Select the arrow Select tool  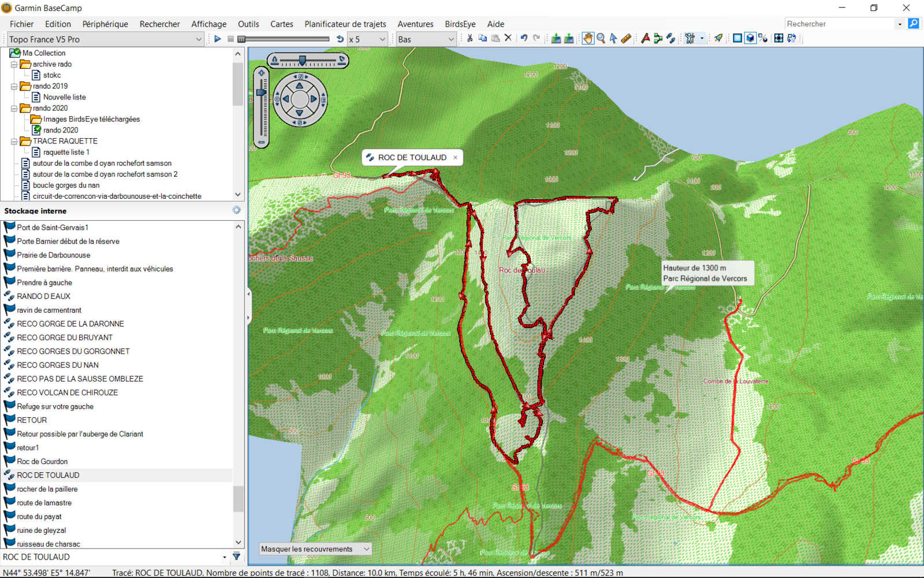[613, 39]
